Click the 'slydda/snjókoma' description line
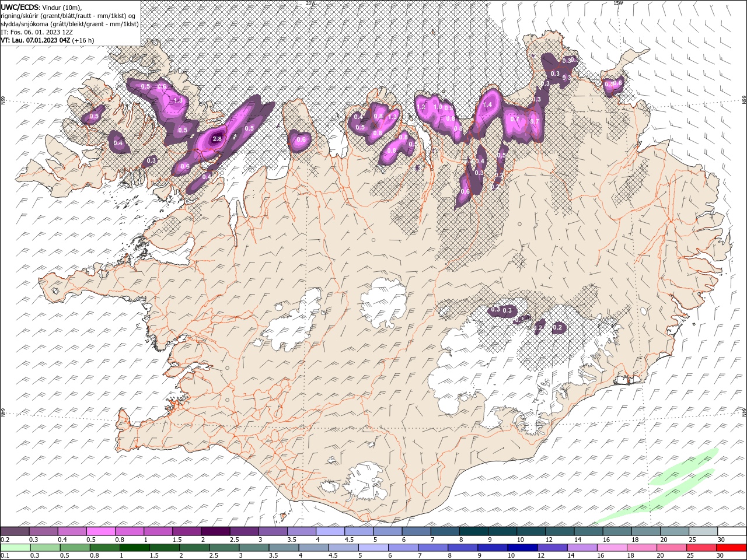This screenshot has height=560, width=747. [69, 24]
